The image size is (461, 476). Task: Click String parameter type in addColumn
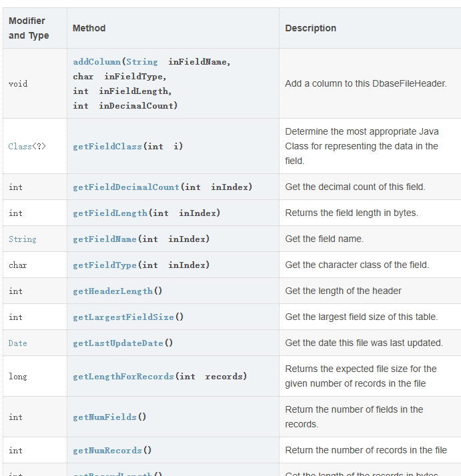coord(142,62)
